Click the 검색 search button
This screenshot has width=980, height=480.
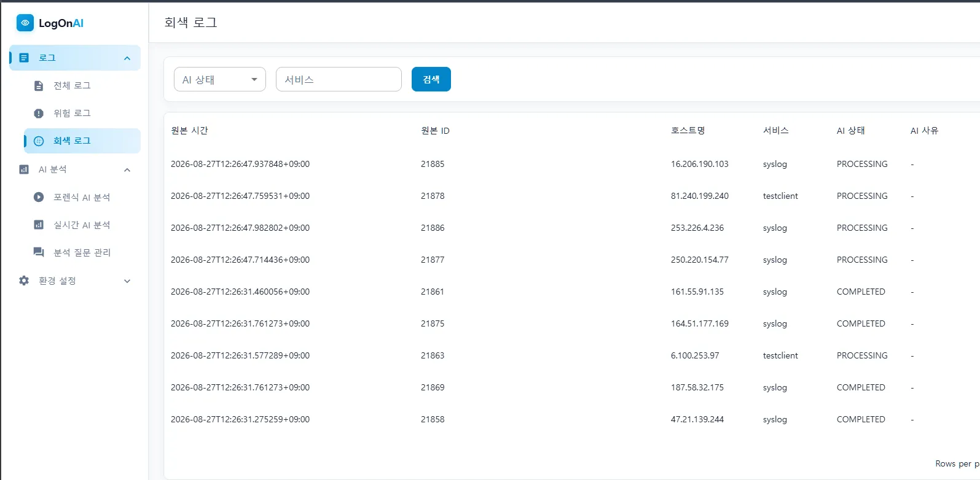[x=431, y=79]
